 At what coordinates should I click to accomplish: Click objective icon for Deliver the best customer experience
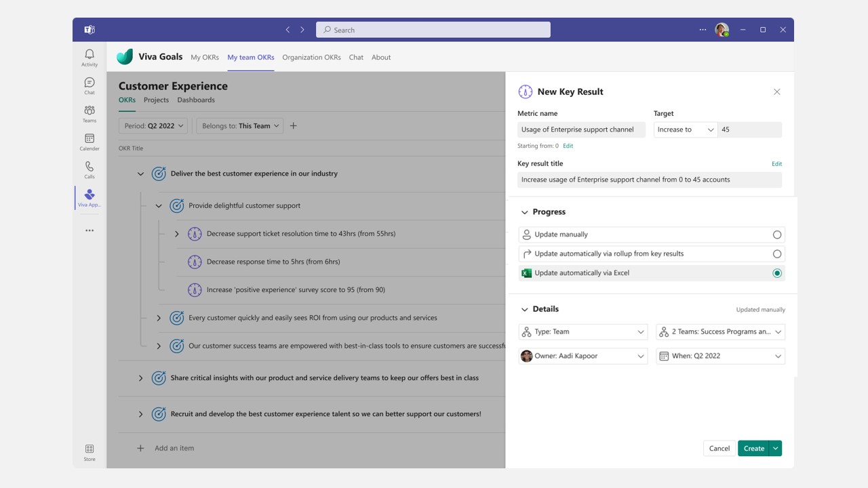159,174
